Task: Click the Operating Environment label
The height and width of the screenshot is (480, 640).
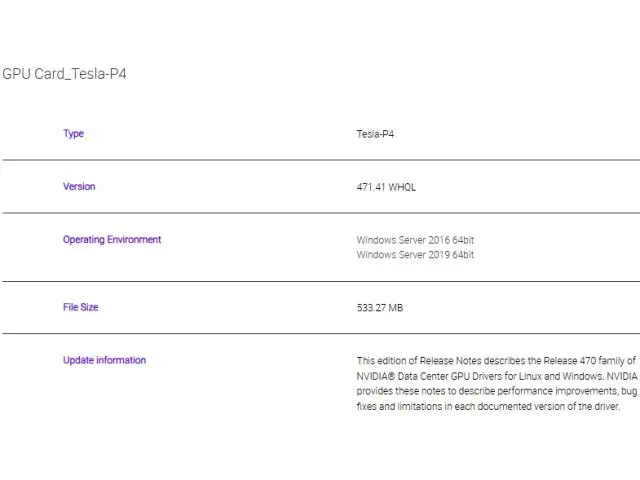Action: click(x=111, y=240)
